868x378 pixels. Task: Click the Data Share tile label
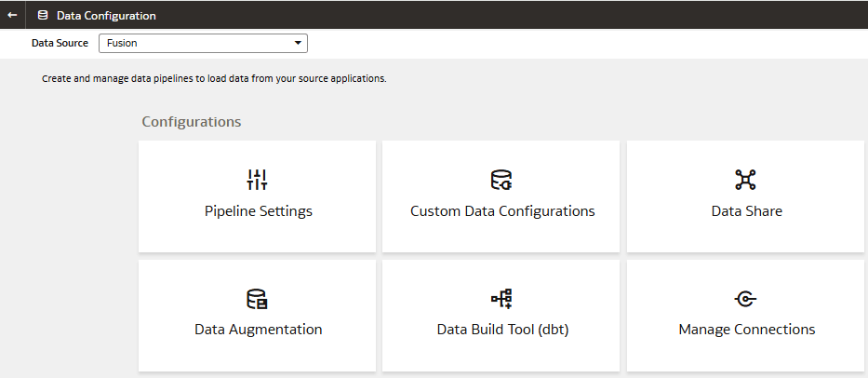[x=746, y=211]
